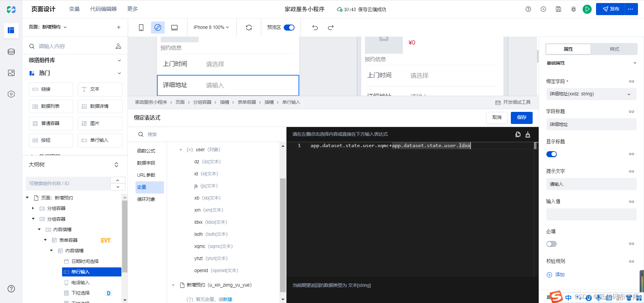Select 电话输入 in outline tree
This screenshot has width=644, height=303.
[80, 283]
